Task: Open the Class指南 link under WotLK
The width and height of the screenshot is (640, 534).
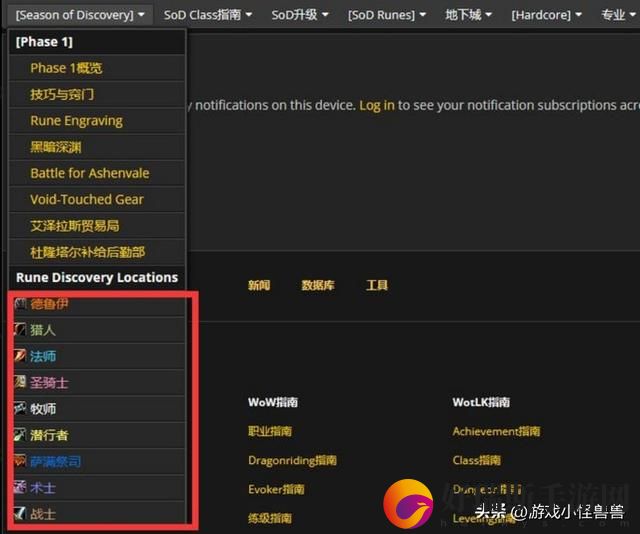Action: pyautogui.click(x=476, y=460)
